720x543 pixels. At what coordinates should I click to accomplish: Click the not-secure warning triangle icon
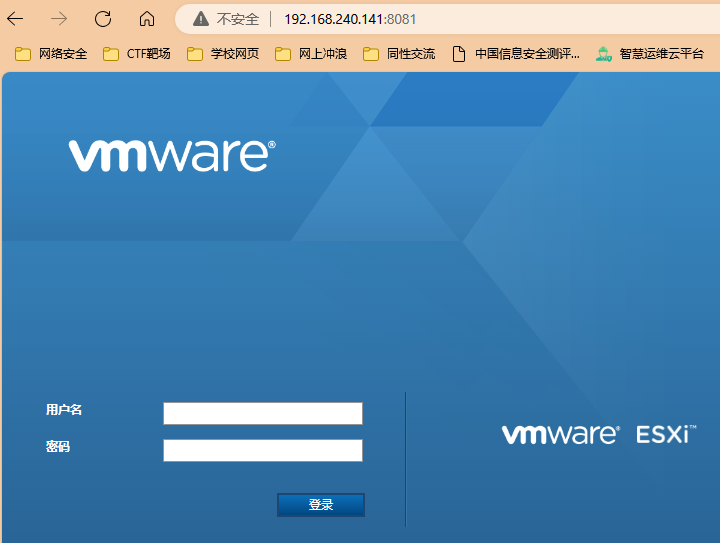click(x=201, y=19)
